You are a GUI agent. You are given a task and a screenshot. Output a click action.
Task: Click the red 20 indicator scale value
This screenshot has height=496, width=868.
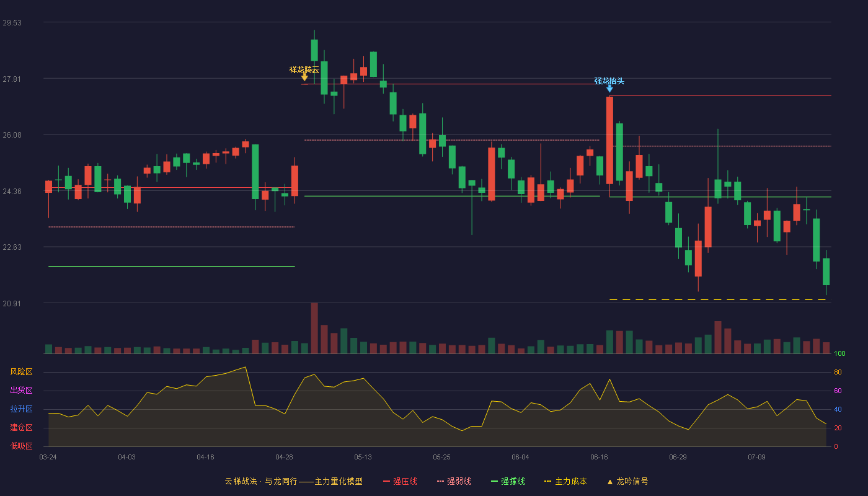pyautogui.click(x=838, y=428)
